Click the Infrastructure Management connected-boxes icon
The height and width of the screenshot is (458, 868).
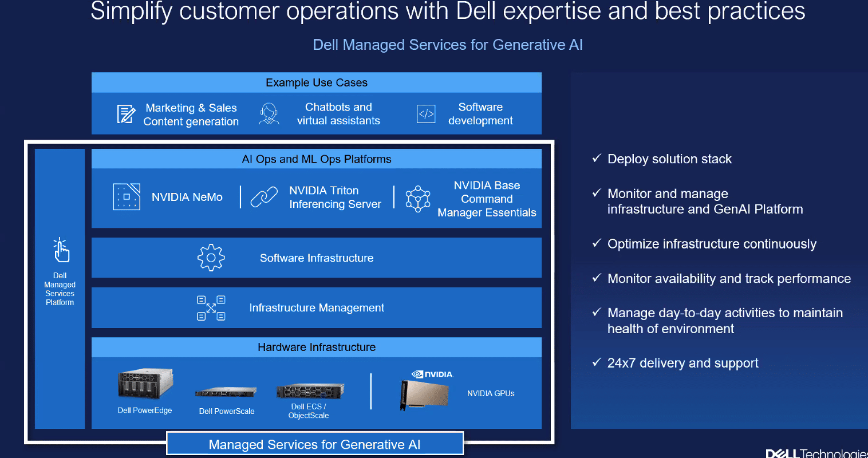(x=211, y=308)
